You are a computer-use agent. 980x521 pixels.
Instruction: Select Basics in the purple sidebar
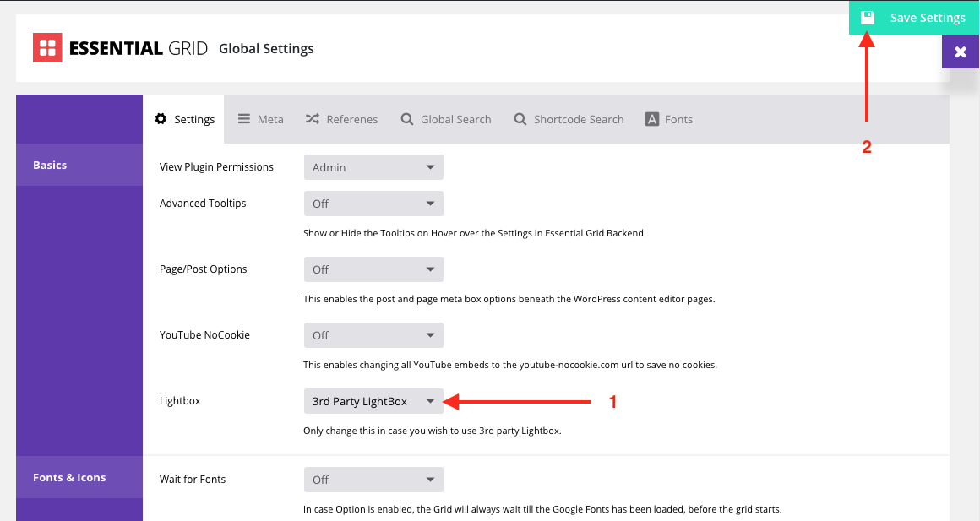pos(79,165)
